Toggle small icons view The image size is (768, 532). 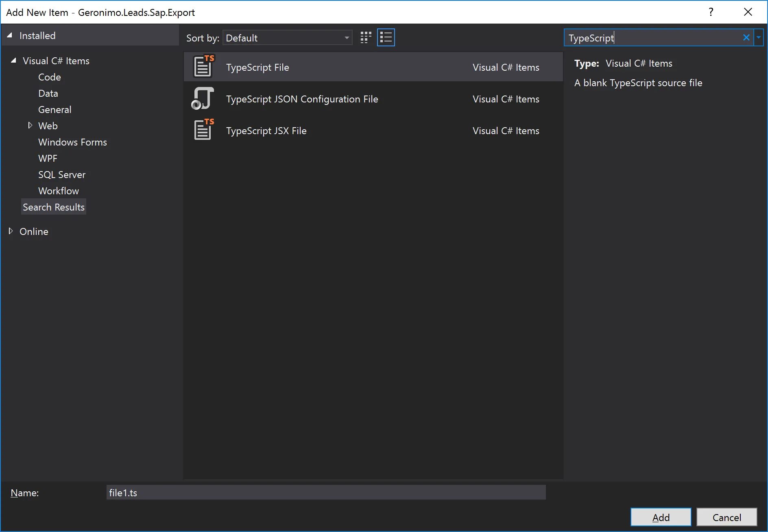[x=365, y=37]
